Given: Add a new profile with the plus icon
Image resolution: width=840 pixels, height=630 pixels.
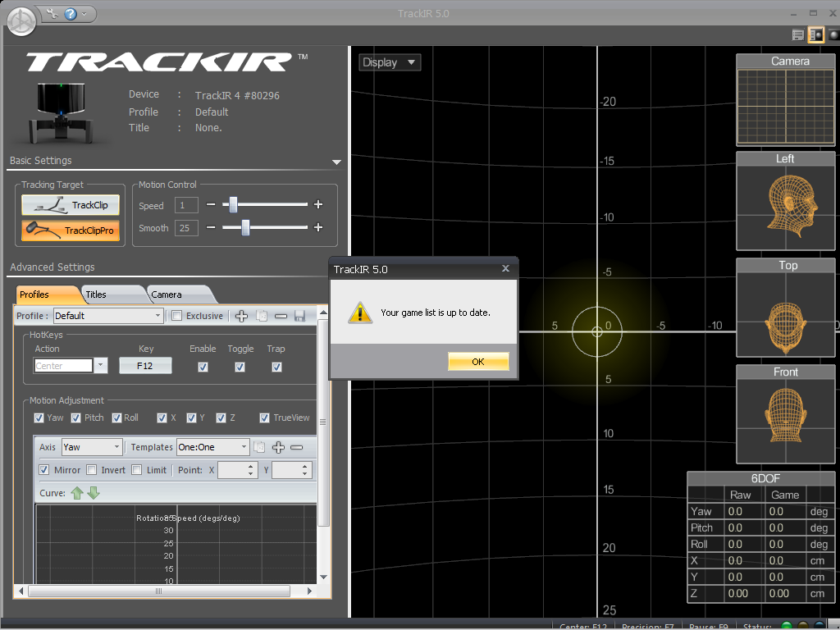Looking at the screenshot, I should coord(242,316).
